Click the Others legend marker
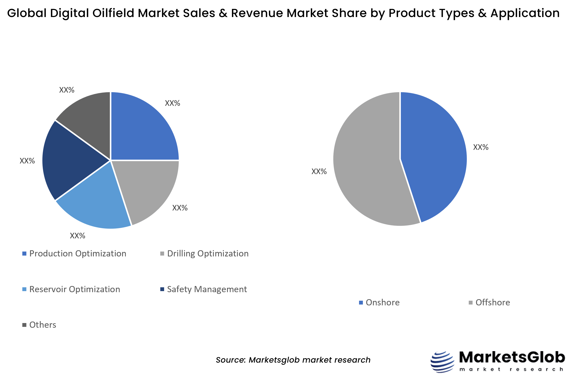 click(25, 325)
